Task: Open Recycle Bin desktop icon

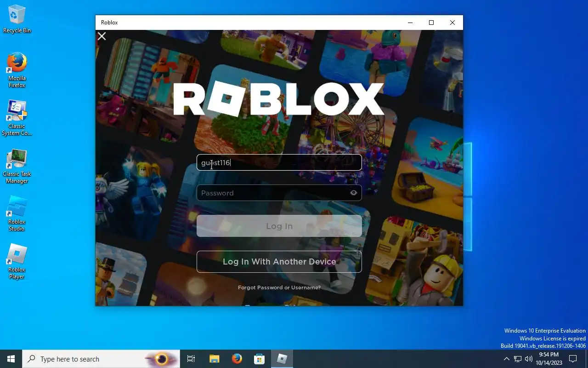Action: pos(17,19)
